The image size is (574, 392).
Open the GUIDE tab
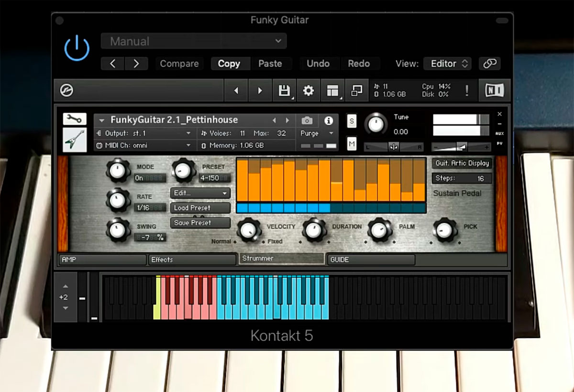click(x=371, y=260)
